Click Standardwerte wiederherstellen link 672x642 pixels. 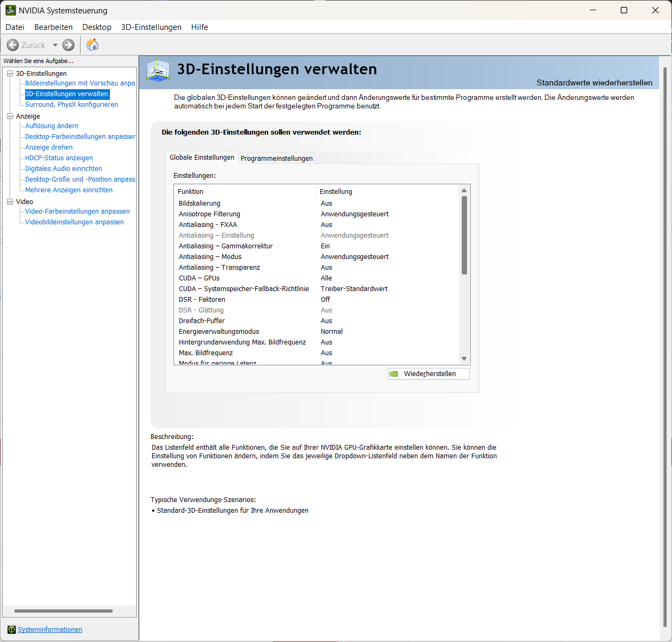point(595,83)
